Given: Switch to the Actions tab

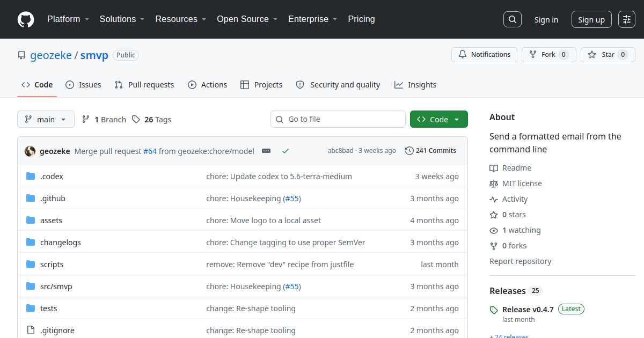Looking at the screenshot, I should pyautogui.click(x=208, y=85).
